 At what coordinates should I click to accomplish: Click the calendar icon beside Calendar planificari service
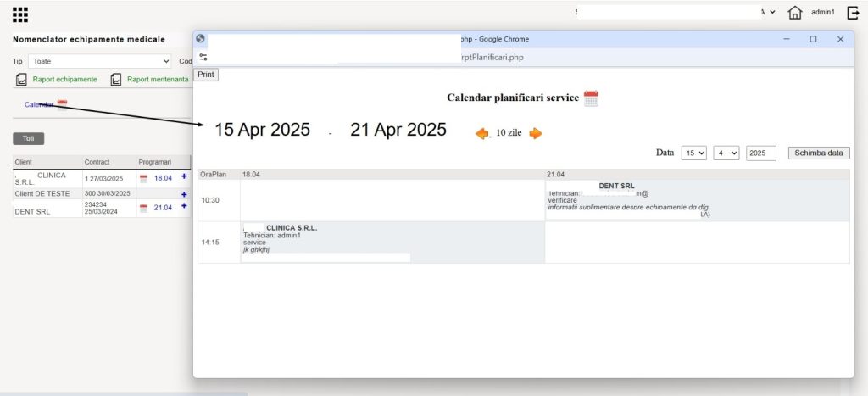pyautogui.click(x=591, y=98)
